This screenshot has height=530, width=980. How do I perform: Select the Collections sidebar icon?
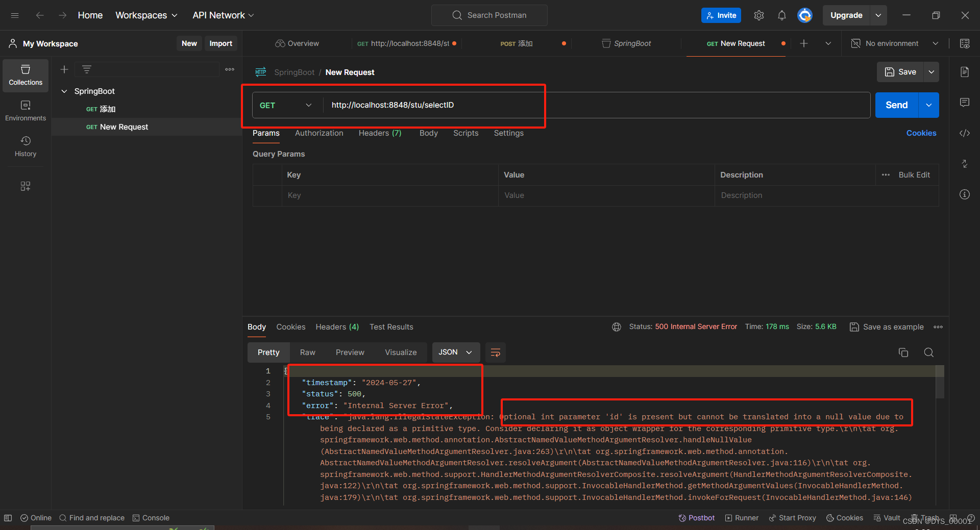tap(26, 75)
